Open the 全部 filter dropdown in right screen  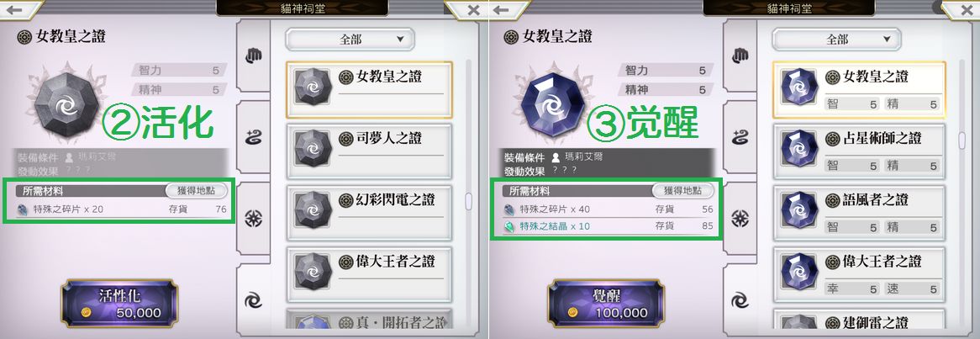[837, 40]
